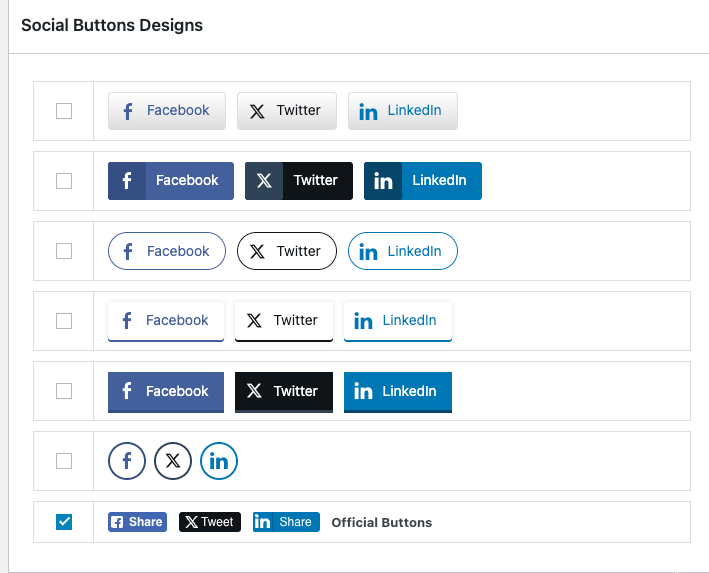
Task: Click the white underlined Twitter button
Action: 284,322
